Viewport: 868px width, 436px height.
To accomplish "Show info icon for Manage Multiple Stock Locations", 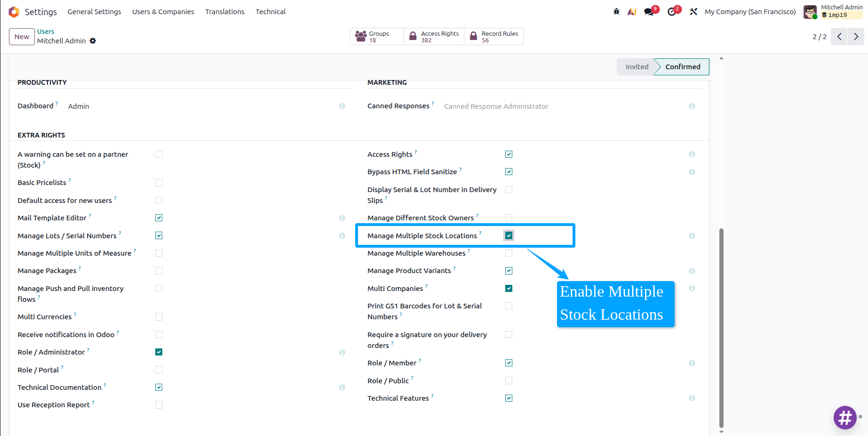I will point(692,236).
